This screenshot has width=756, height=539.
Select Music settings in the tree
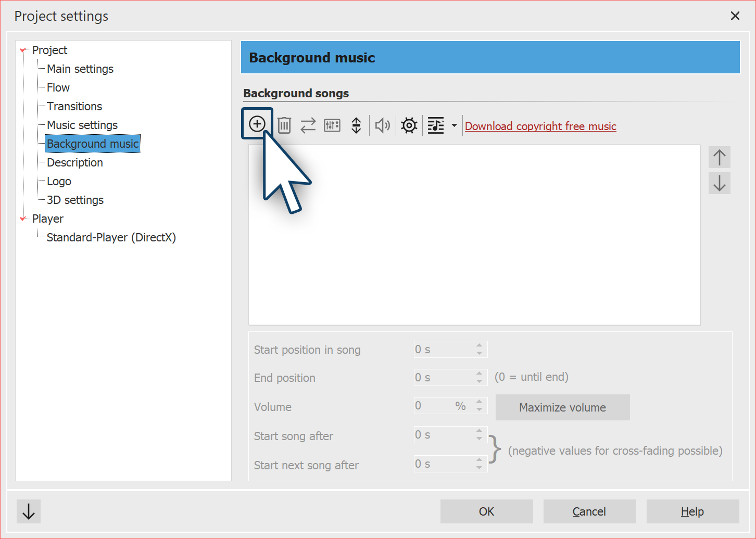click(82, 125)
